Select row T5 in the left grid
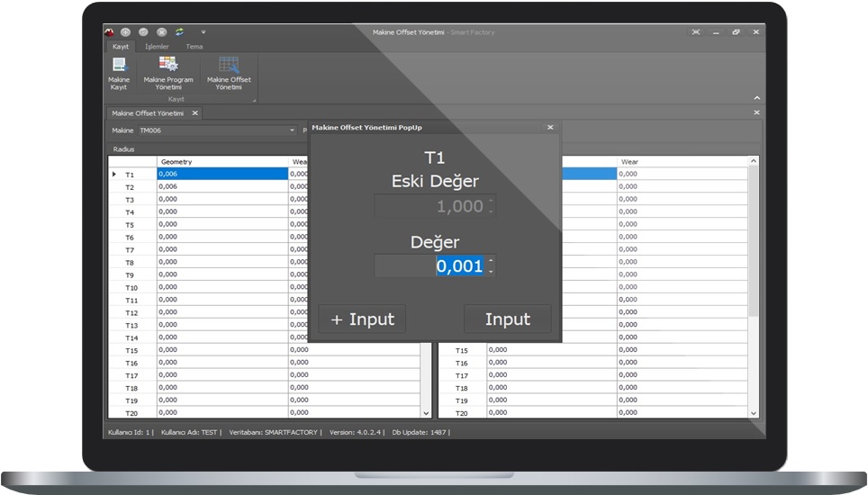This screenshot has height=495, width=868. coord(130,225)
